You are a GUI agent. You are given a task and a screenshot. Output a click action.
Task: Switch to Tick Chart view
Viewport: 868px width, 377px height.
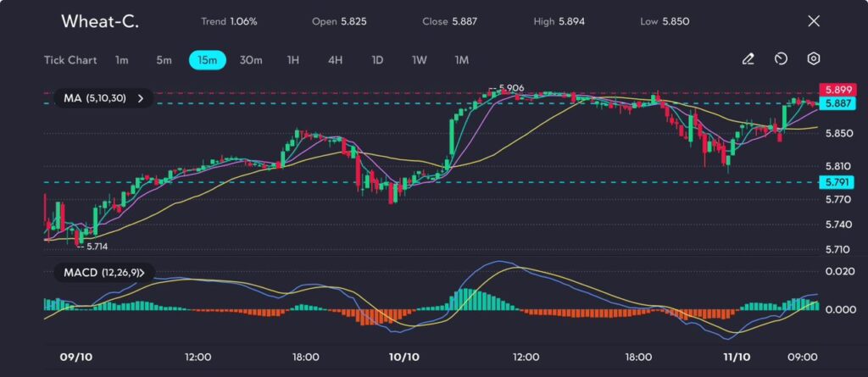click(70, 60)
